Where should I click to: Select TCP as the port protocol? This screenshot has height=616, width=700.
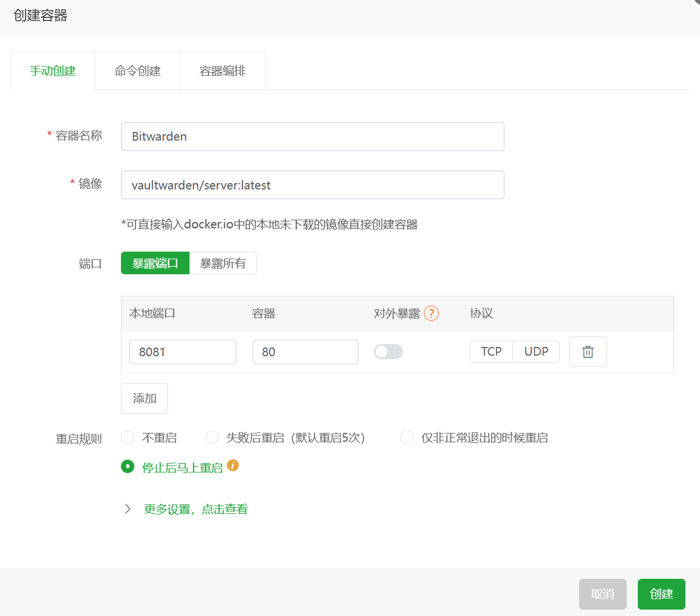point(491,352)
